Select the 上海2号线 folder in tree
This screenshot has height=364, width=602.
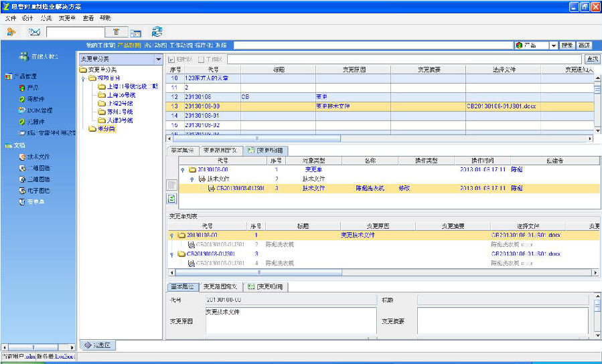[x=119, y=103]
